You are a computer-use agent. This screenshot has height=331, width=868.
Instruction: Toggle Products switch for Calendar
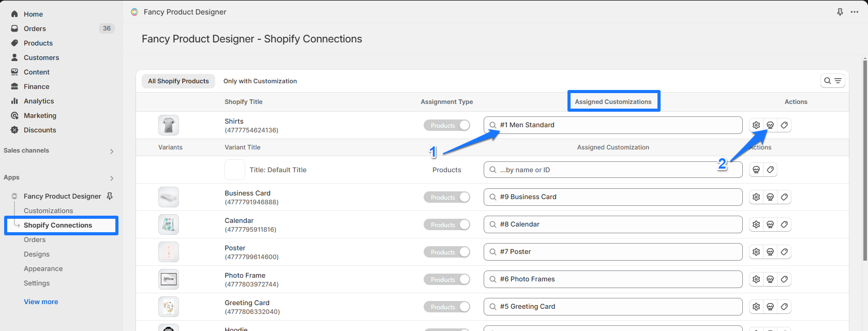tap(447, 224)
